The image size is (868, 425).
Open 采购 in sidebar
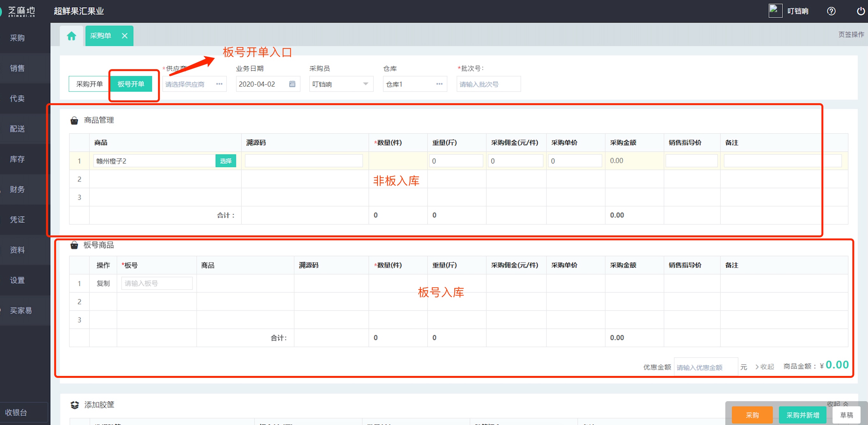tap(18, 38)
